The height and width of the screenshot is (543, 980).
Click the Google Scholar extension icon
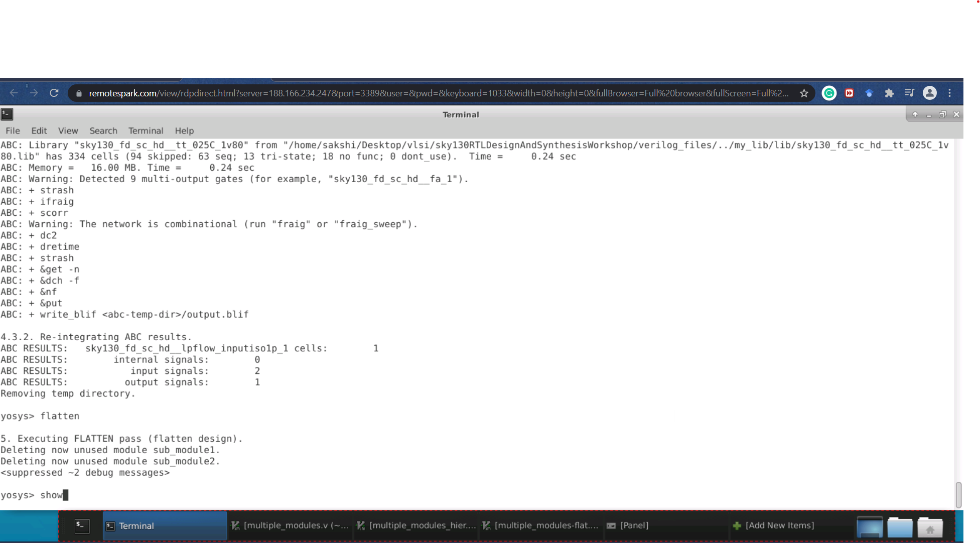(870, 93)
